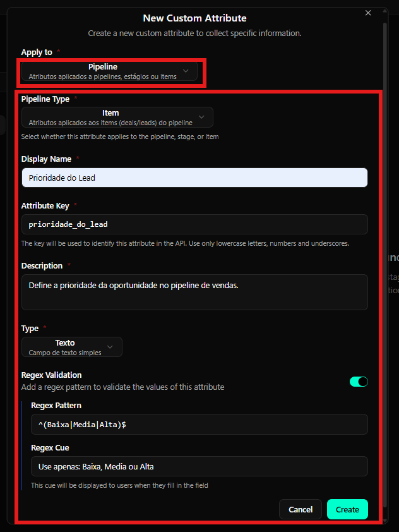The image size is (399, 532).
Task: Click the New Custom Attribute title
Action: point(194,18)
